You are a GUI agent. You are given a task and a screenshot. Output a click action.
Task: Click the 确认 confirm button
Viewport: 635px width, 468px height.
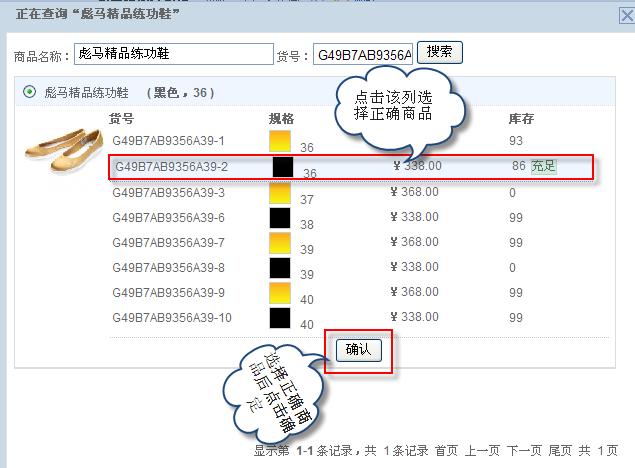click(358, 349)
